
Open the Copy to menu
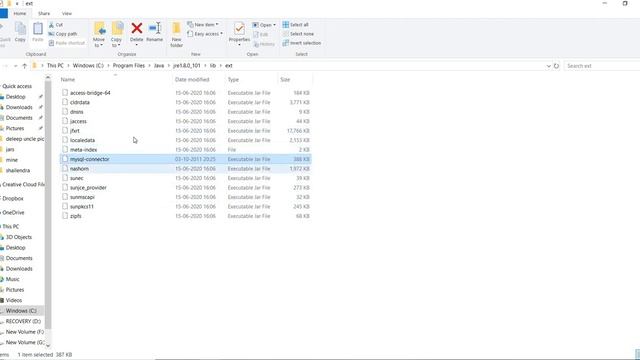[x=117, y=34]
